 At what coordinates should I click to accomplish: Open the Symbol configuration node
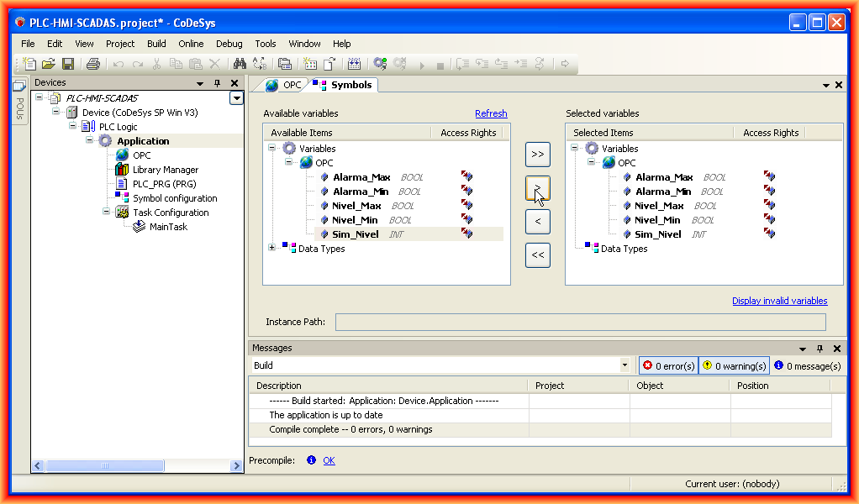point(174,198)
